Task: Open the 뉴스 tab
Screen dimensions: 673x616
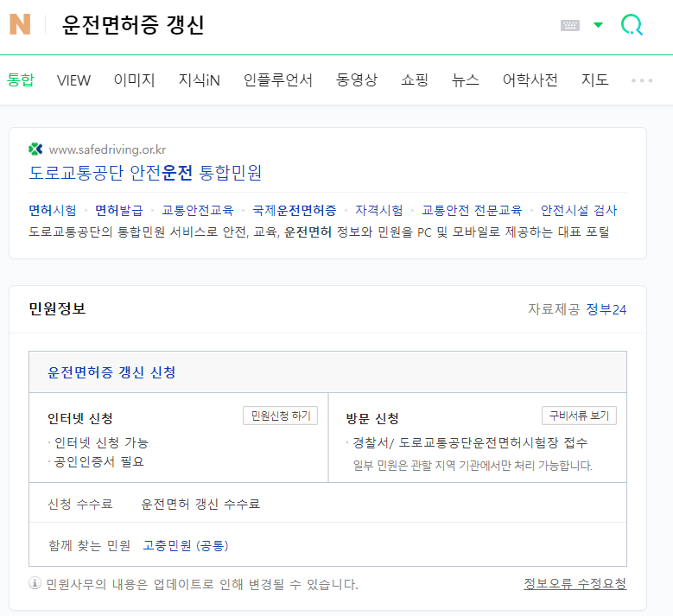Action: 466,79
